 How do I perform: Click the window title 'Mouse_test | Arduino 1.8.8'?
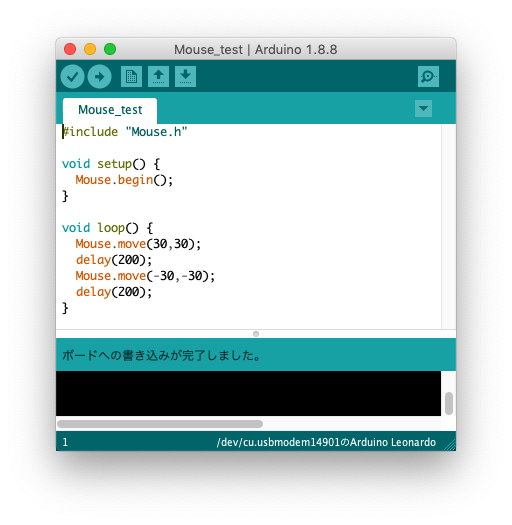coord(255,50)
